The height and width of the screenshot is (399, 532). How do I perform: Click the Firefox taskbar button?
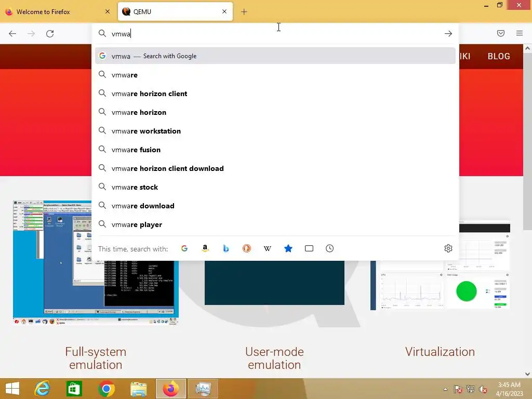(x=170, y=389)
